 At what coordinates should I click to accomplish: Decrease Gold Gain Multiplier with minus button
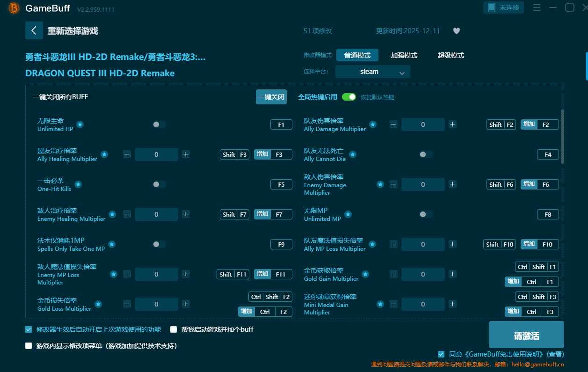tap(393, 274)
